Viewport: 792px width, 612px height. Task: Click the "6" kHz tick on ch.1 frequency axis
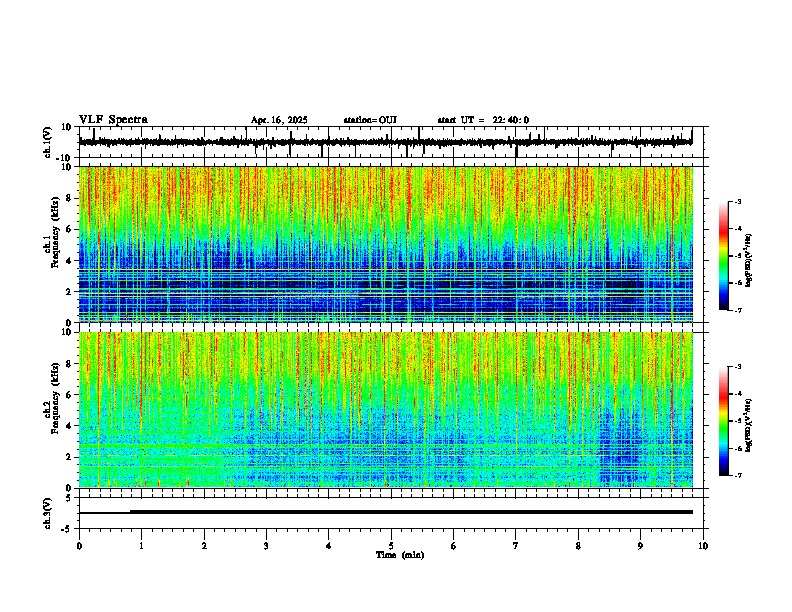[x=70, y=229]
